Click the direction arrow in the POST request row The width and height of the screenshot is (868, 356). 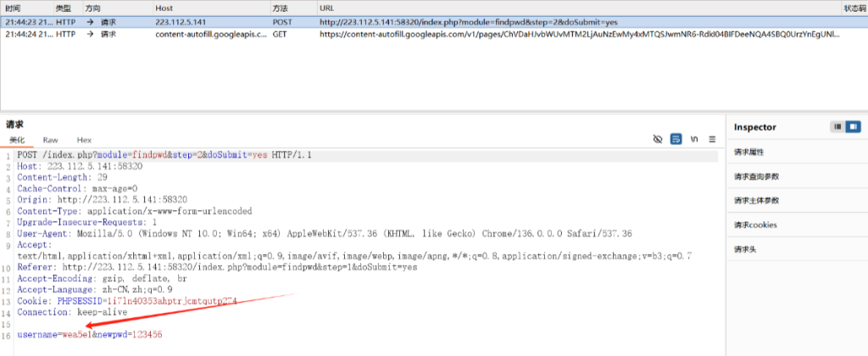click(90, 21)
